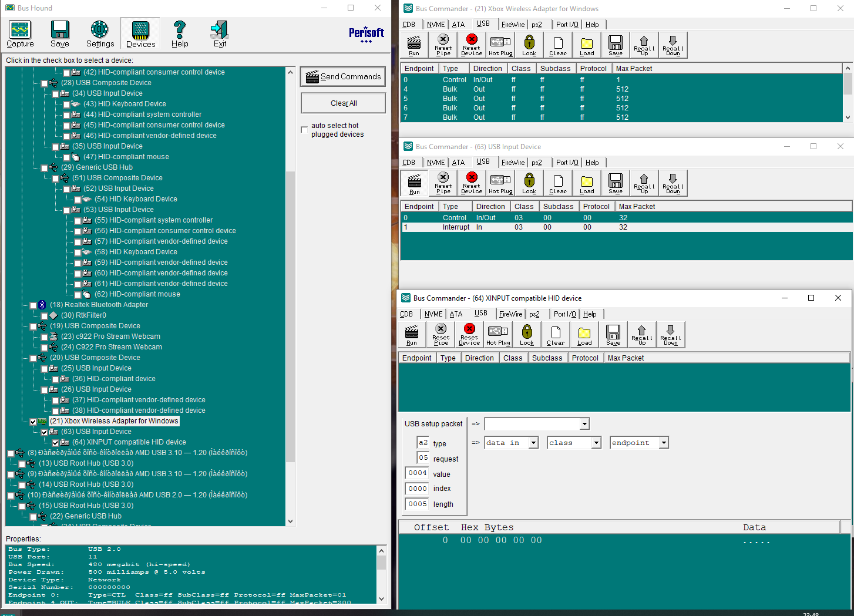Screen dimensions: 854x616
Task: Open the 'data in' direction dropdown
Action: (x=533, y=443)
